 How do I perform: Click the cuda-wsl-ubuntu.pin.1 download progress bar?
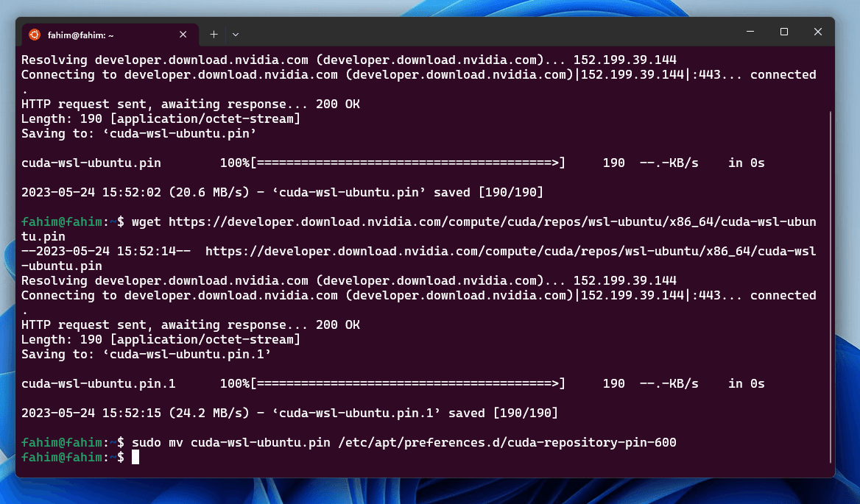(x=407, y=383)
